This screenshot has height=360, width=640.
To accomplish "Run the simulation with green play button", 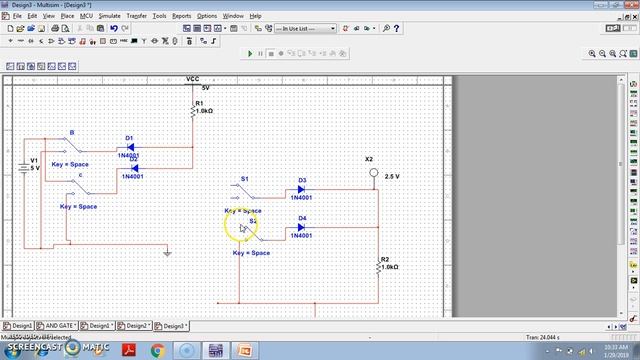I will [x=250, y=53].
